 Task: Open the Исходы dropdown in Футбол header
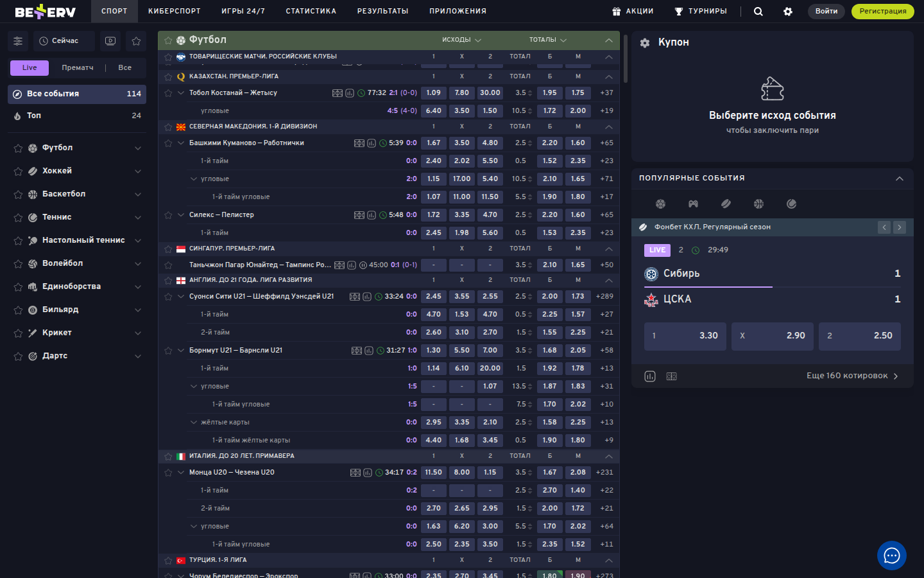(461, 40)
